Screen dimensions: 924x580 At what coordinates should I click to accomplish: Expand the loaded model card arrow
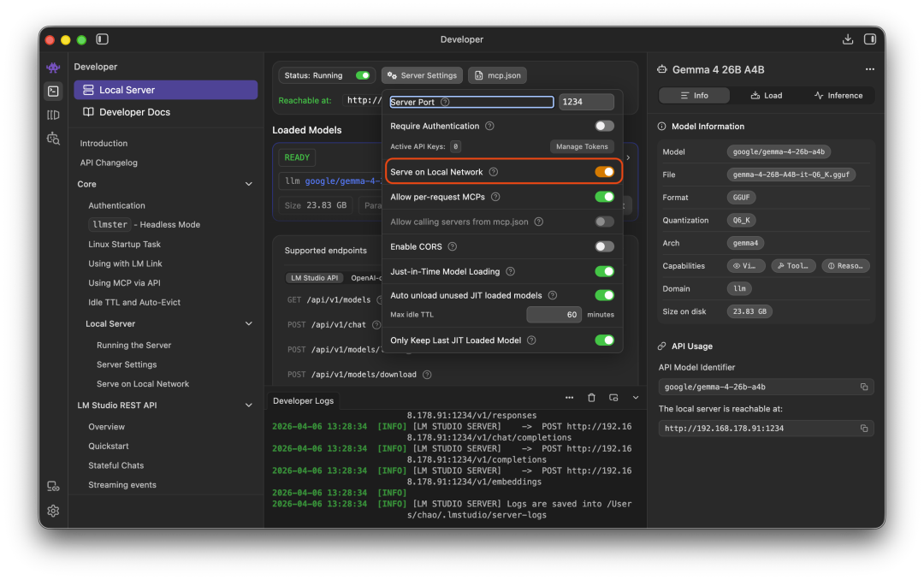(x=628, y=157)
